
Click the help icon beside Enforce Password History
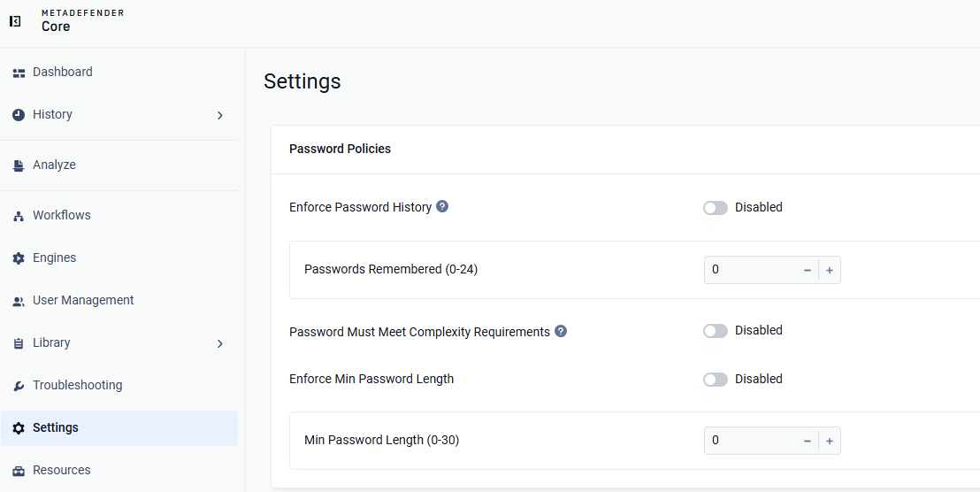(x=442, y=206)
